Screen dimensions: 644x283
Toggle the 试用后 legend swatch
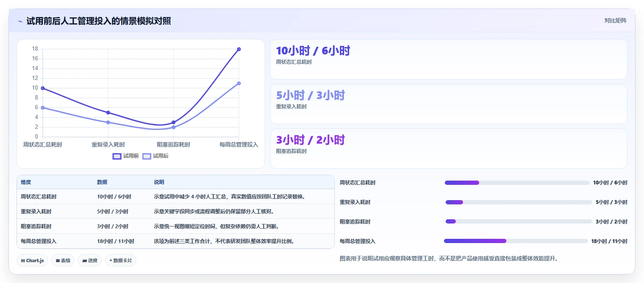(x=147, y=156)
